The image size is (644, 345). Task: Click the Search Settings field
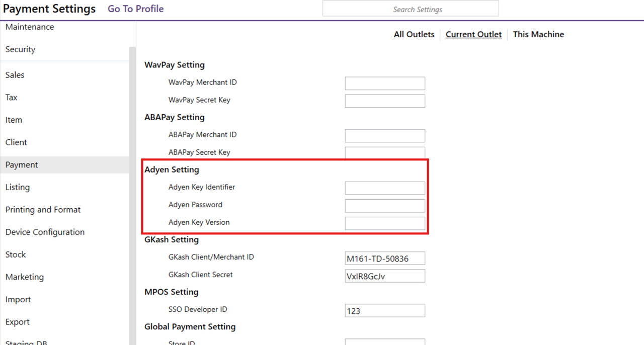411,9
